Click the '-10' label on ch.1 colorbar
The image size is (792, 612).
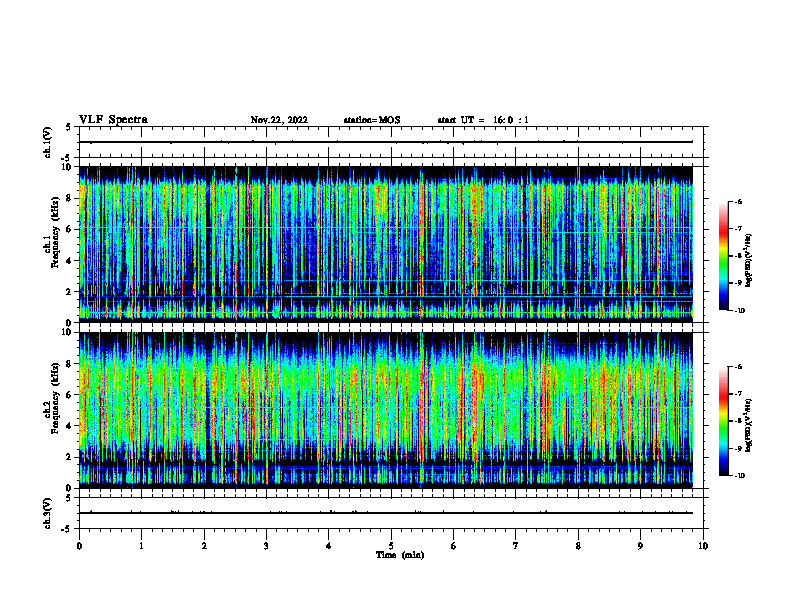739,311
